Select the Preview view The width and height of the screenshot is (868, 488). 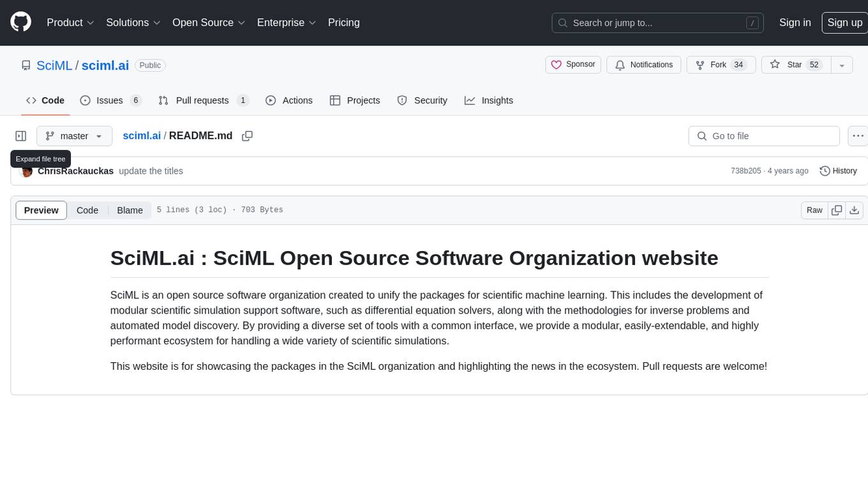[x=41, y=210]
